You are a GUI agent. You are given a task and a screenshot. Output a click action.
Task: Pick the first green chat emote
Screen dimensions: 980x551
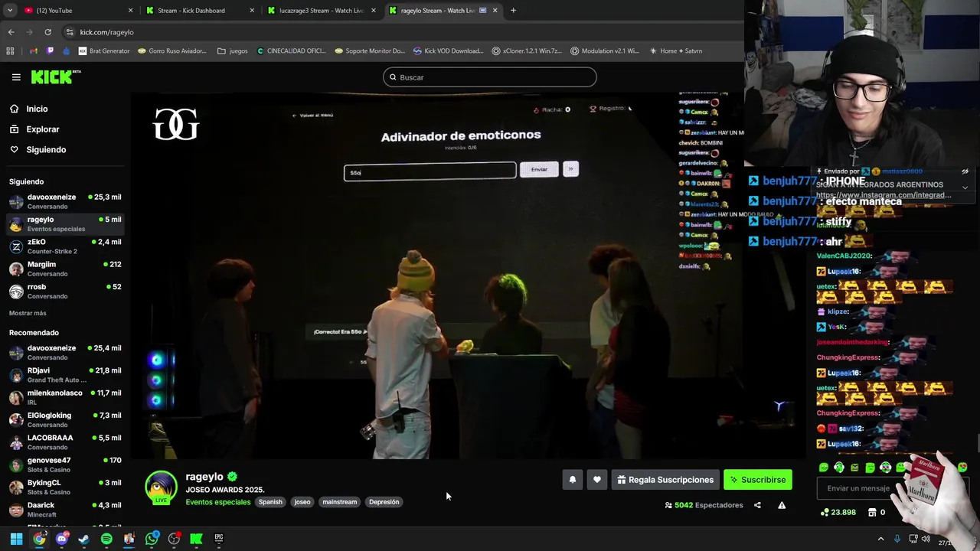click(x=824, y=468)
